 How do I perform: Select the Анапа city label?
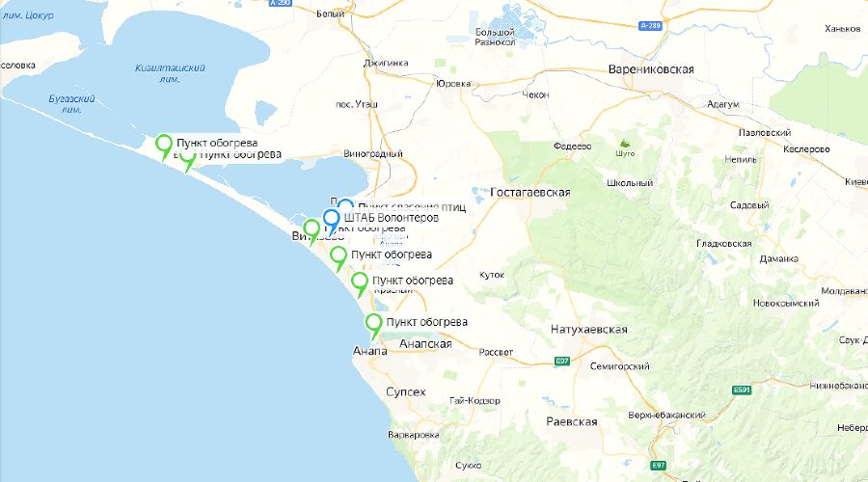[369, 351]
